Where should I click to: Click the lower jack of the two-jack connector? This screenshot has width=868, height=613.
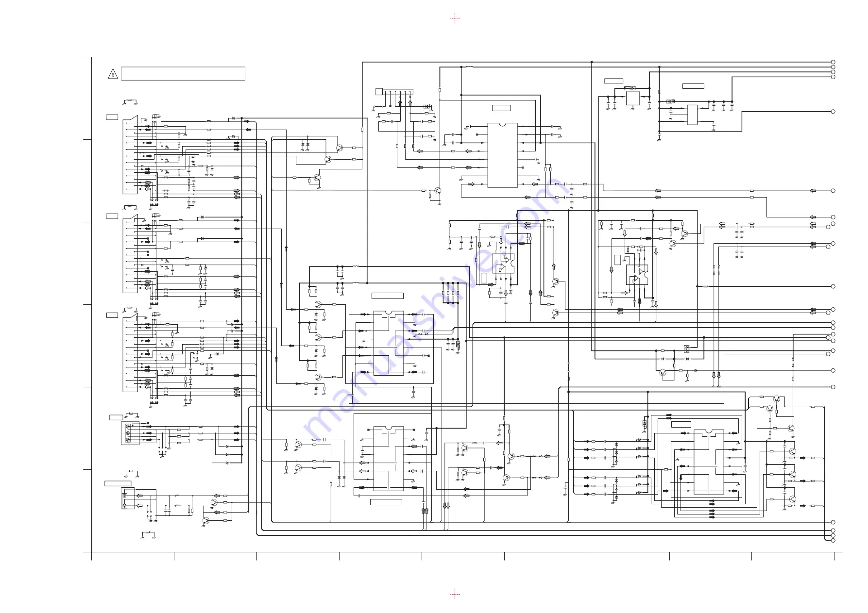pyautogui.click(x=125, y=506)
